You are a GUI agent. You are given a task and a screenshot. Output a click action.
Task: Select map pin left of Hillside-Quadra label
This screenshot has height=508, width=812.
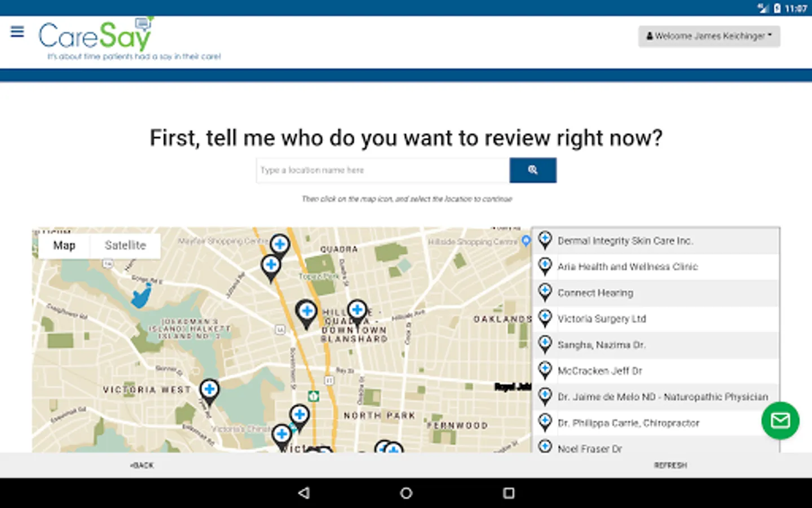[306, 313]
